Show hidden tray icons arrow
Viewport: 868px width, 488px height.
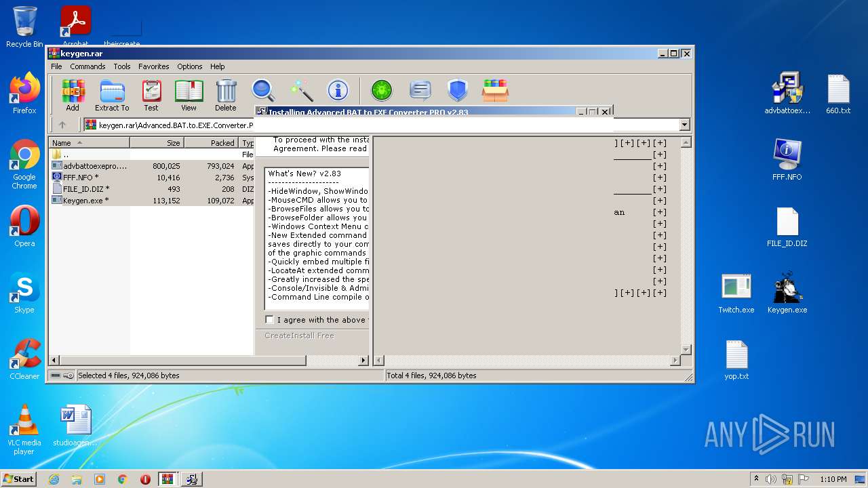point(756,479)
